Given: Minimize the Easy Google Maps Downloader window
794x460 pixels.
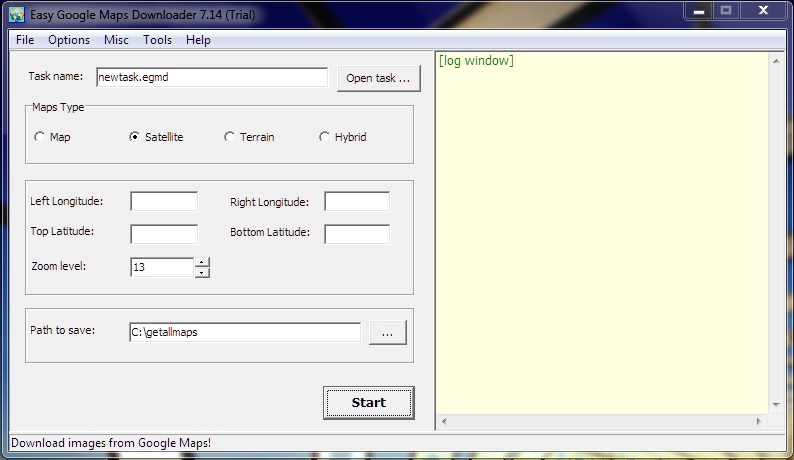Looking at the screenshot, I should 699,11.
